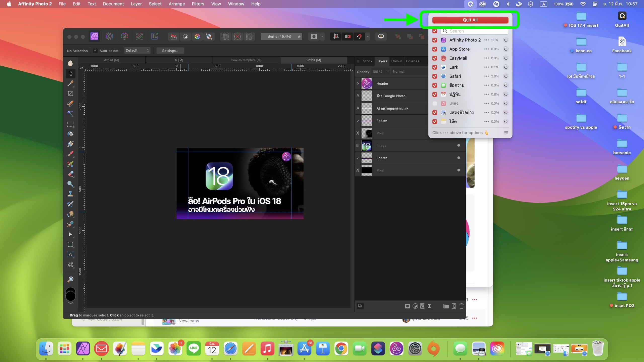Switch to the Brushes panel tab
This screenshot has width=644, height=362.
click(412, 61)
